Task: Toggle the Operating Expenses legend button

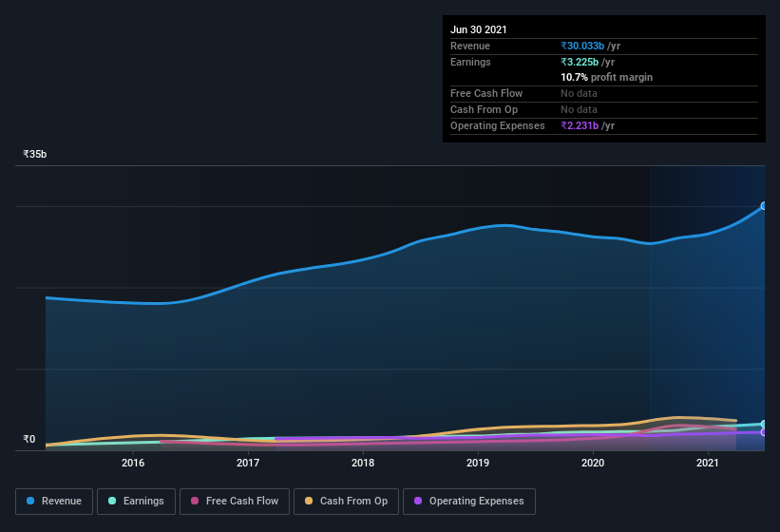Action: pos(469,502)
